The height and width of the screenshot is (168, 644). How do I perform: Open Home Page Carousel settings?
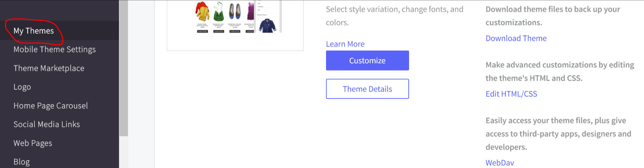tap(51, 106)
